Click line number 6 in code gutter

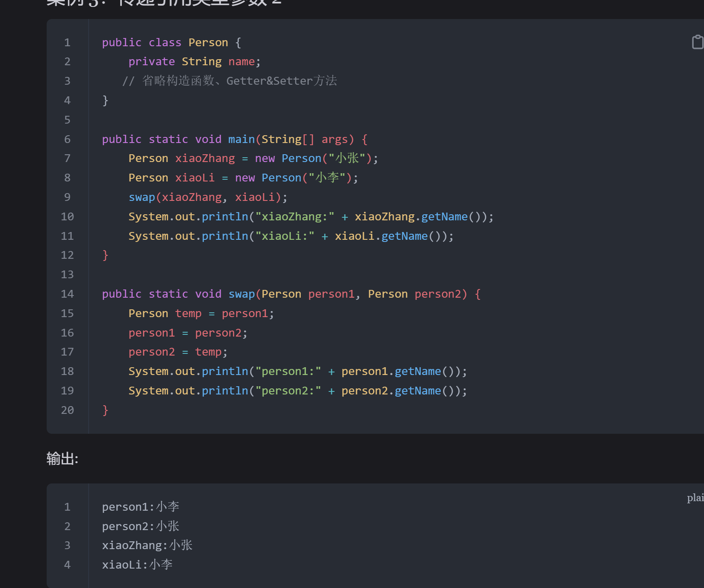[67, 139]
